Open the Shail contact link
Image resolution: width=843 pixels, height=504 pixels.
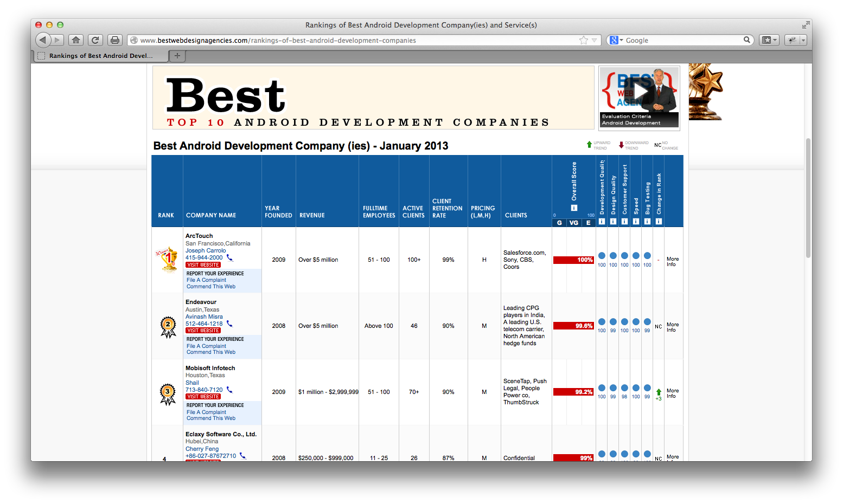[192, 383]
